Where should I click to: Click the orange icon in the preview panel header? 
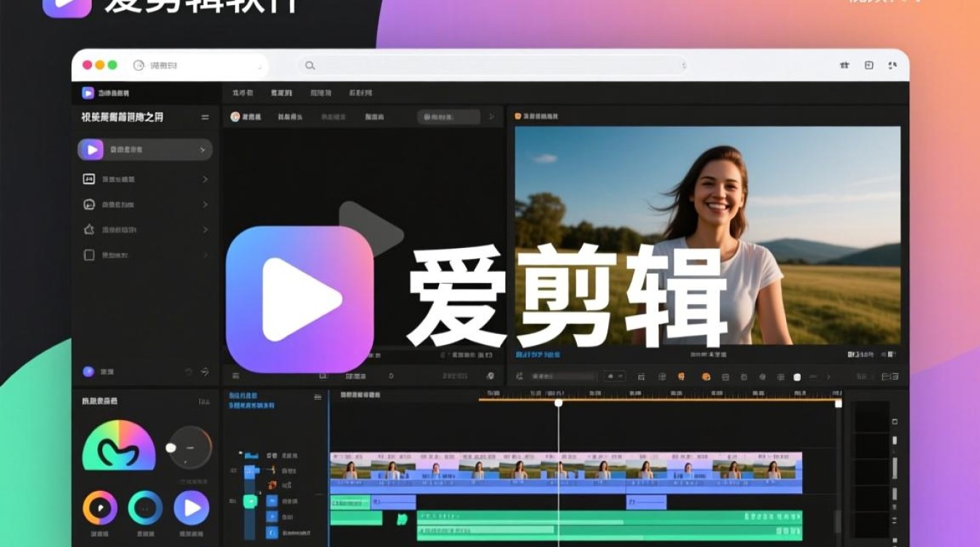[518, 116]
